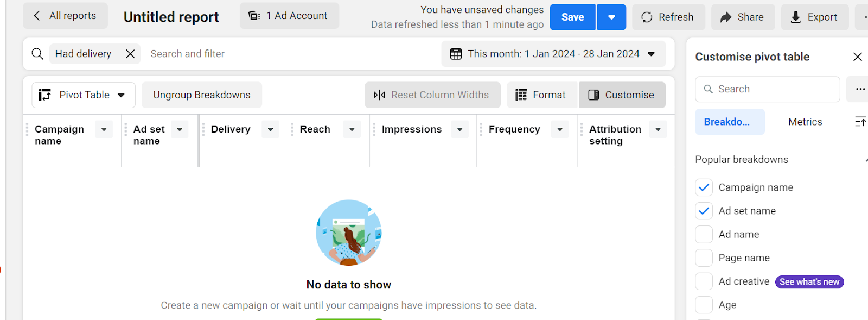The image size is (868, 320).
Task: Open the three-dot options in Customise panel
Action: [x=860, y=89]
